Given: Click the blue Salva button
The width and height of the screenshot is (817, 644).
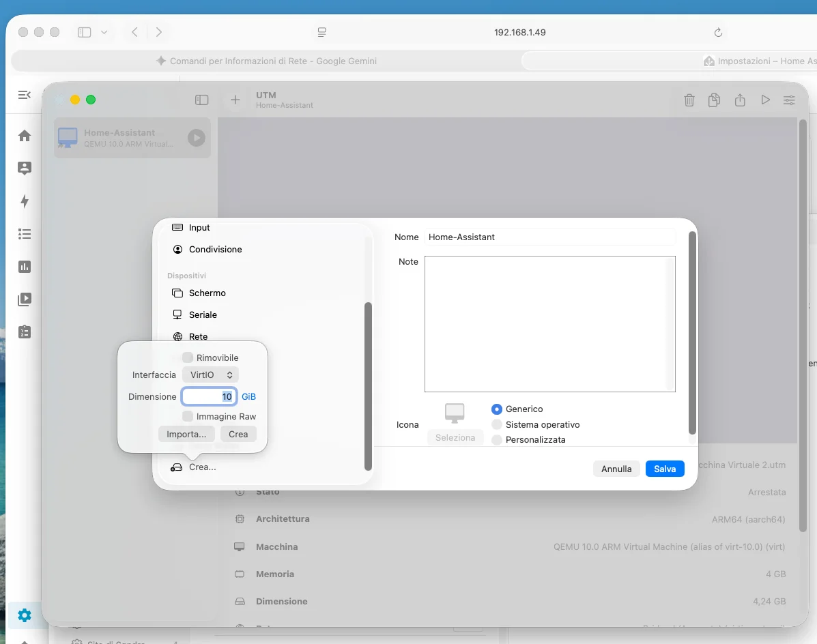Looking at the screenshot, I should click(x=665, y=469).
